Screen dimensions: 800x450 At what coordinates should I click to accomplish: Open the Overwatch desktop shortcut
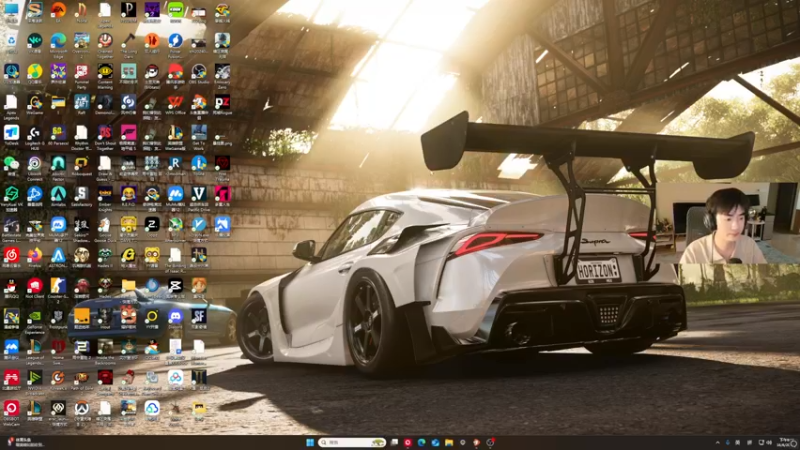pos(82,409)
